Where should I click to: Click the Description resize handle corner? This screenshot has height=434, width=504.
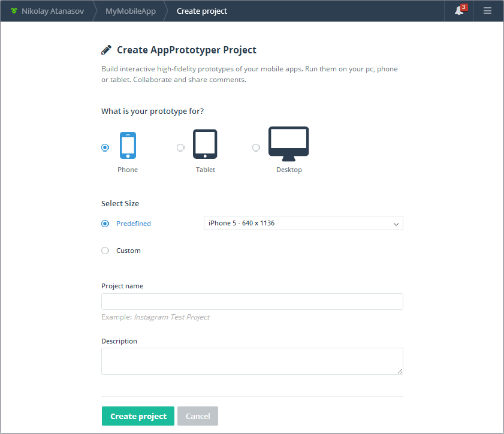[x=400, y=371]
